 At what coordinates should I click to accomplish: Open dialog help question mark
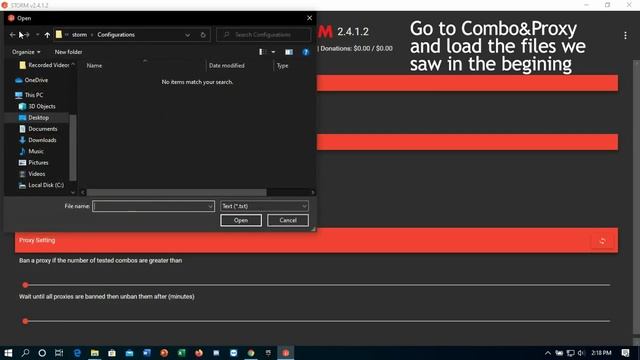(x=305, y=52)
